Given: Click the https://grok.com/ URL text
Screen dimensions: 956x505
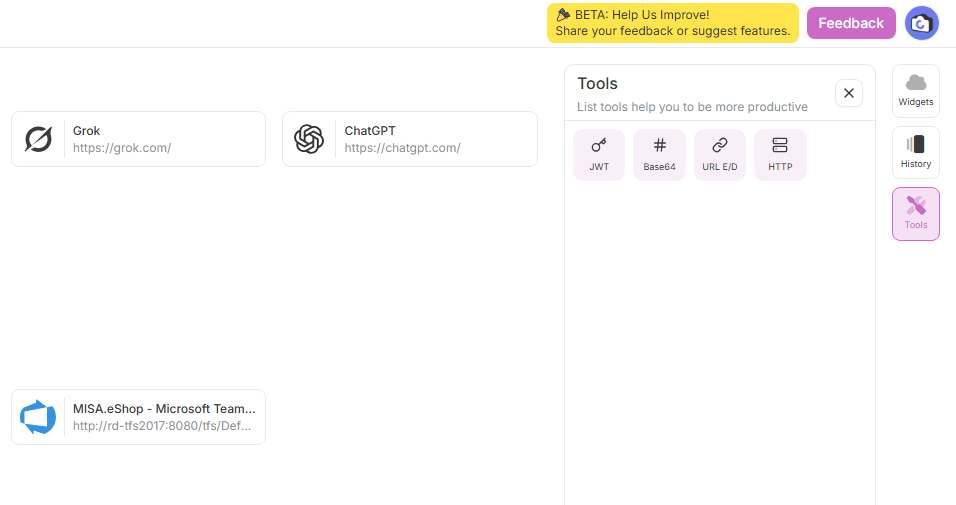Looking at the screenshot, I should [122, 148].
